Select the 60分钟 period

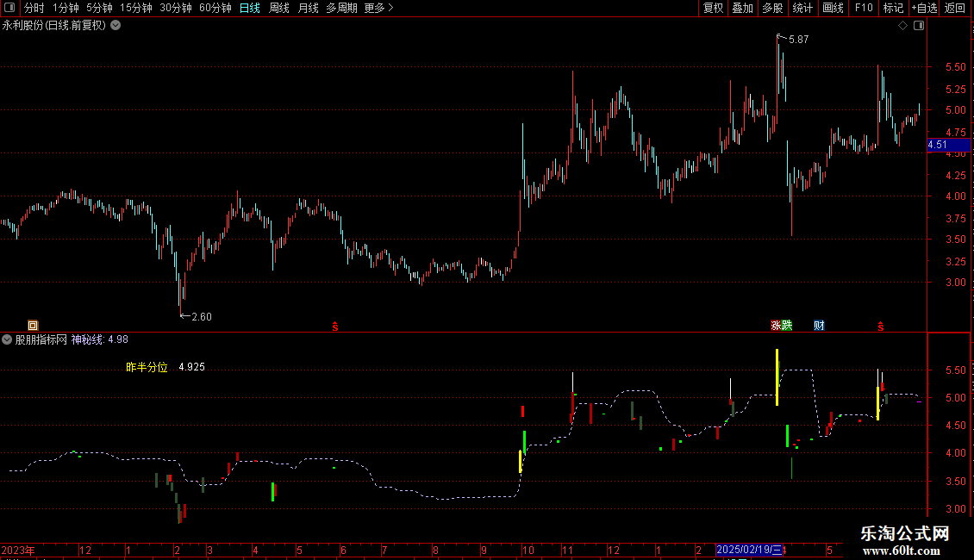tap(215, 8)
